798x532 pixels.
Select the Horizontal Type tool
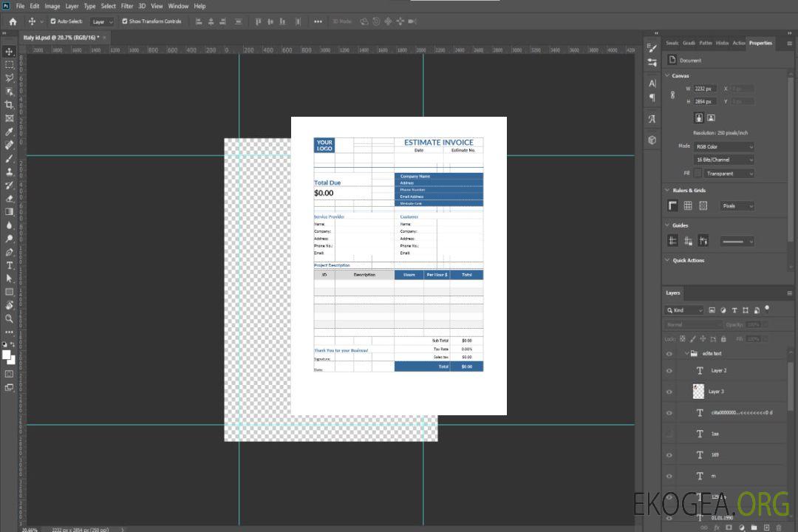[x=10, y=265]
